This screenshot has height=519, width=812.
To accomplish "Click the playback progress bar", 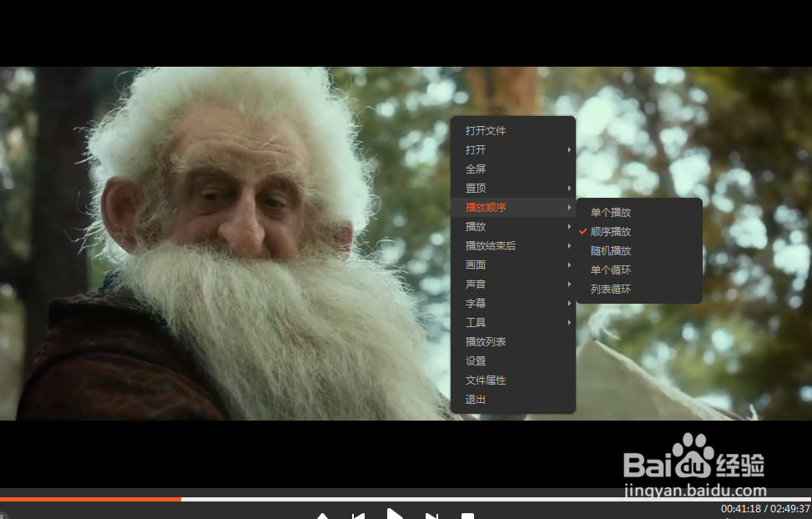I will coord(406,499).
